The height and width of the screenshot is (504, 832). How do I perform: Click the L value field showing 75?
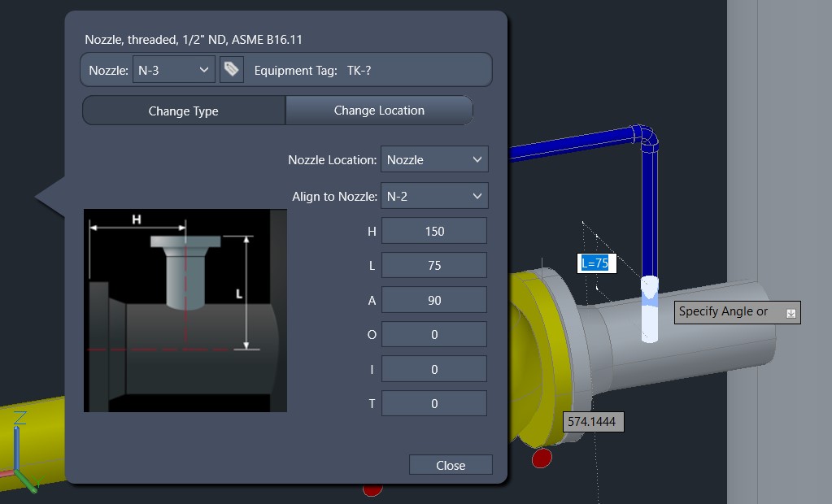[434, 265]
